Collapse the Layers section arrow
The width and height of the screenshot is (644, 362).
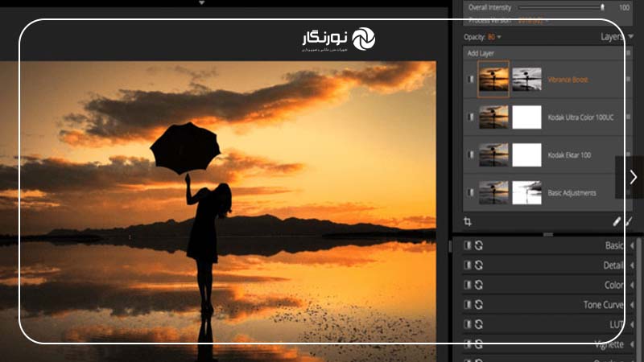(x=631, y=36)
